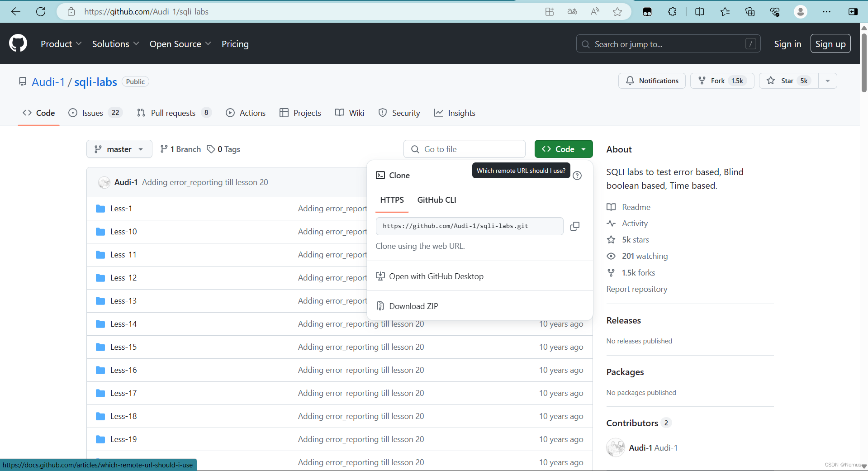The image size is (868, 471).
Task: Open the master branch selector
Action: pyautogui.click(x=119, y=149)
